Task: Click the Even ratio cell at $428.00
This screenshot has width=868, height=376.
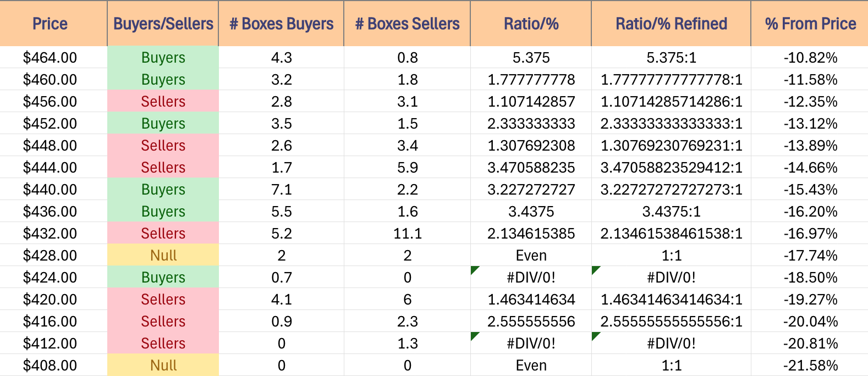Action: tap(531, 255)
